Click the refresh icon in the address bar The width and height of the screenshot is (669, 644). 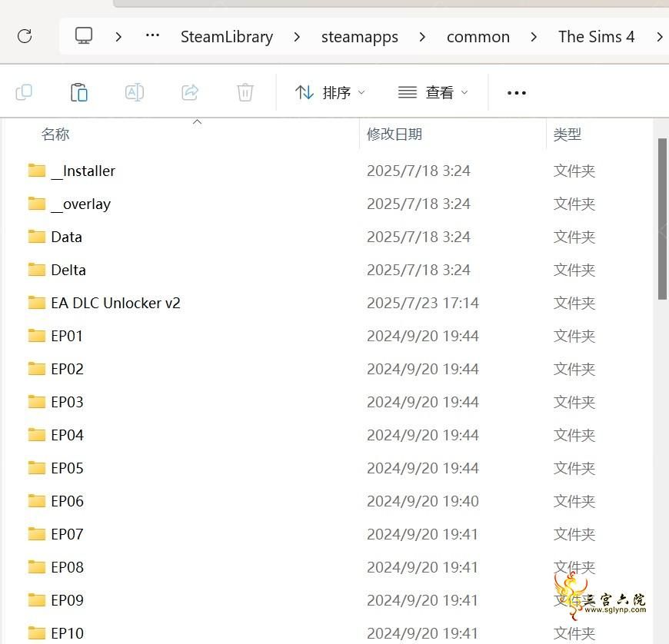click(25, 36)
